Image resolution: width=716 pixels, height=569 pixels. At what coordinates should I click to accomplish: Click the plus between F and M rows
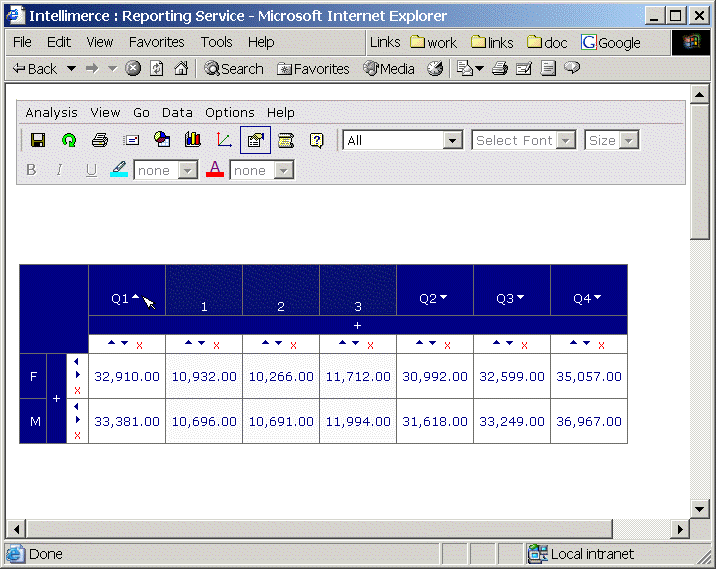[x=56, y=399]
